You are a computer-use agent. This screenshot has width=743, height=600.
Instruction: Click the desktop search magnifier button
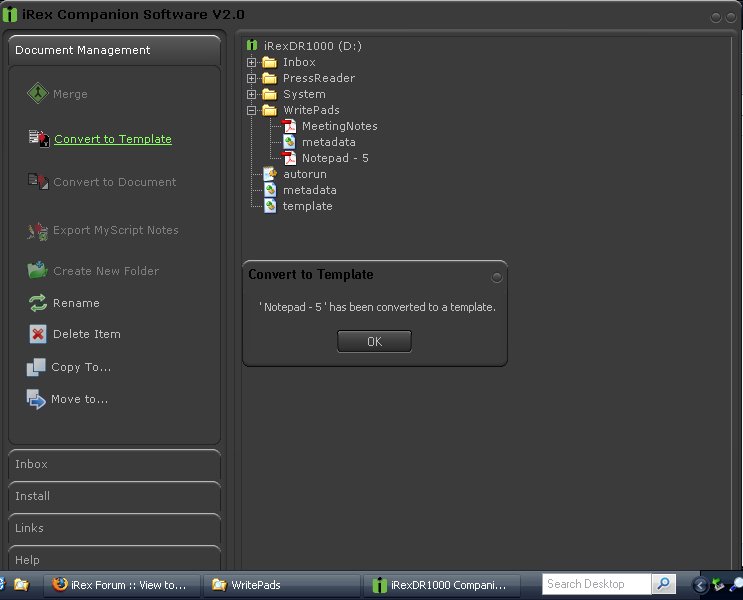(x=663, y=584)
